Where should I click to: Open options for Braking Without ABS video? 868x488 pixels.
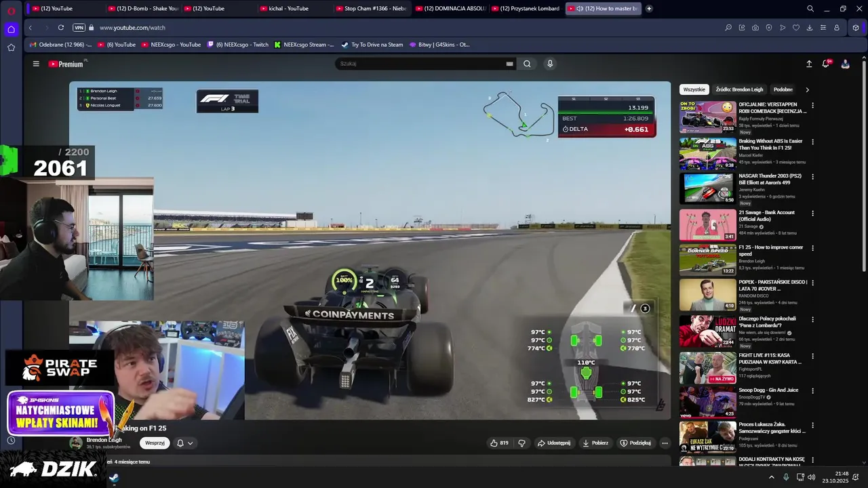click(812, 142)
